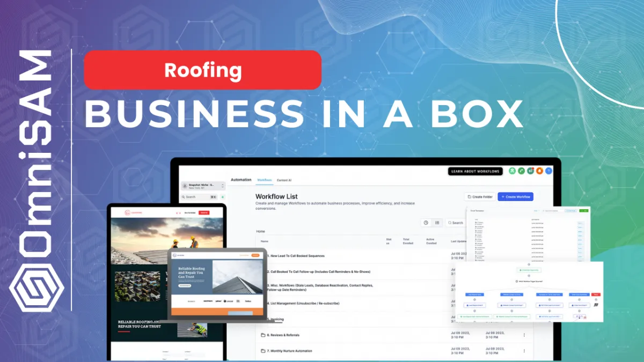
Task: Click the roofers sunset hero image on tablet
Action: (167, 234)
